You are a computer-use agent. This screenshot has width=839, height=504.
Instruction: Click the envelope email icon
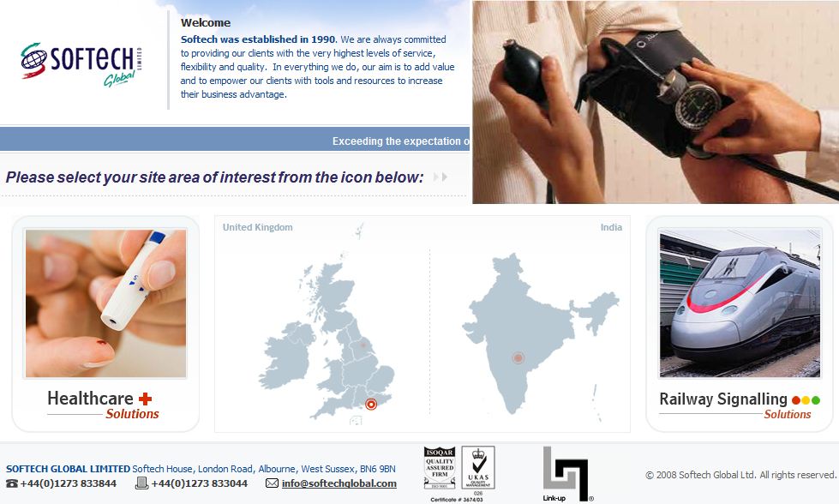click(x=272, y=483)
